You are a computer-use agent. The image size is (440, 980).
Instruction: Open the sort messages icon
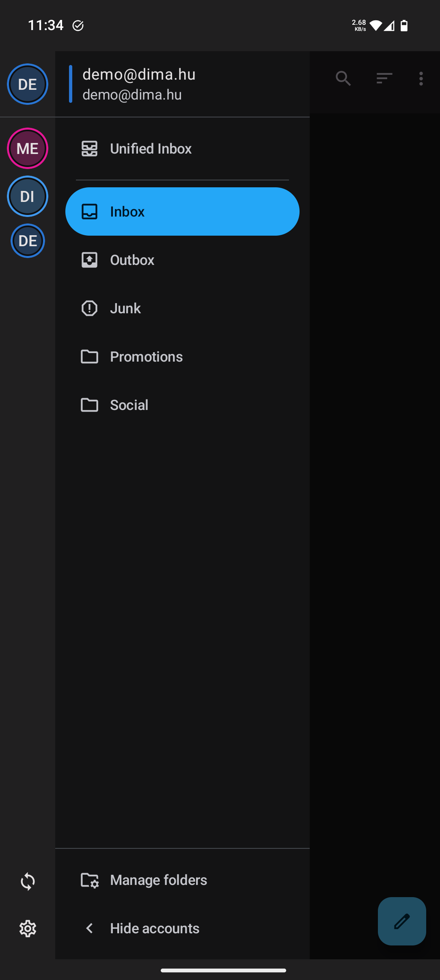384,78
